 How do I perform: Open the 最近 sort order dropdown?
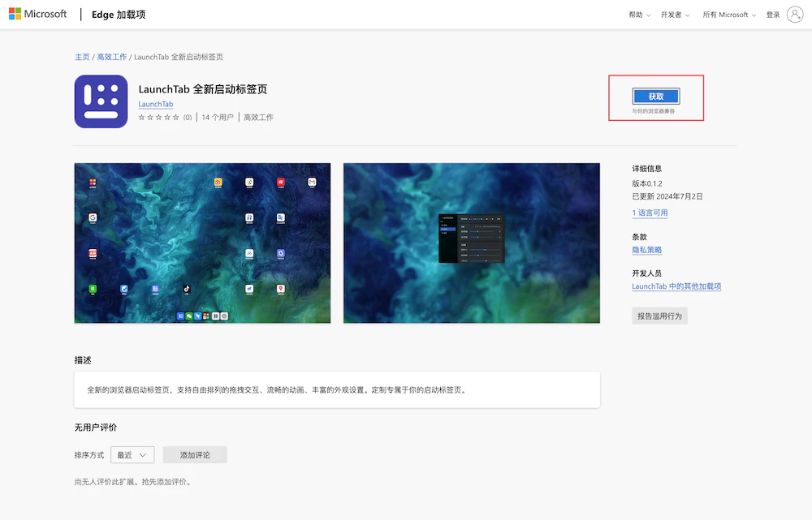point(132,454)
